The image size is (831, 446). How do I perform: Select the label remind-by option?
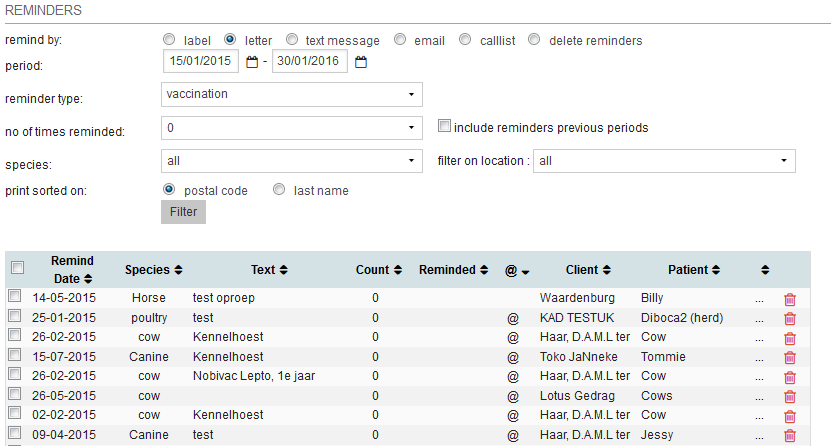pyautogui.click(x=169, y=40)
